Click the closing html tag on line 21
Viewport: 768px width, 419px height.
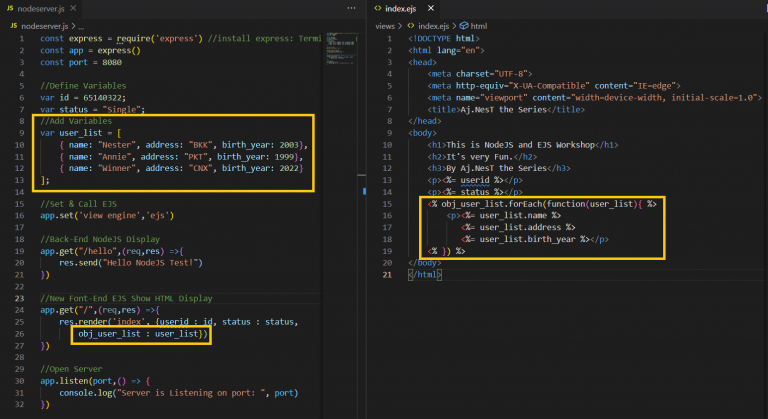423,275
